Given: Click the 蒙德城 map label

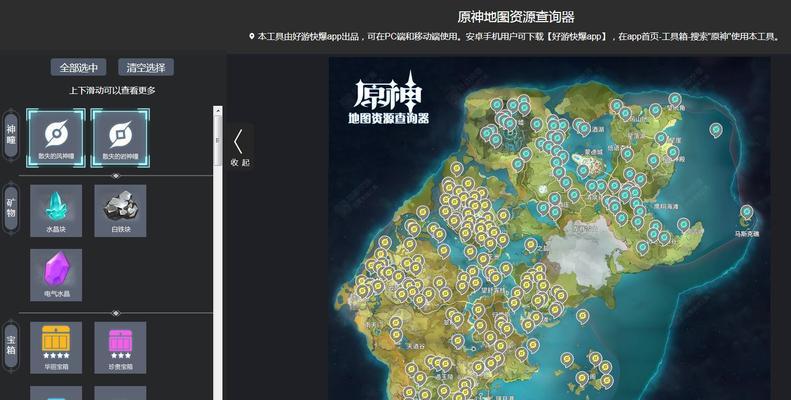Looking at the screenshot, I should pos(593,152).
